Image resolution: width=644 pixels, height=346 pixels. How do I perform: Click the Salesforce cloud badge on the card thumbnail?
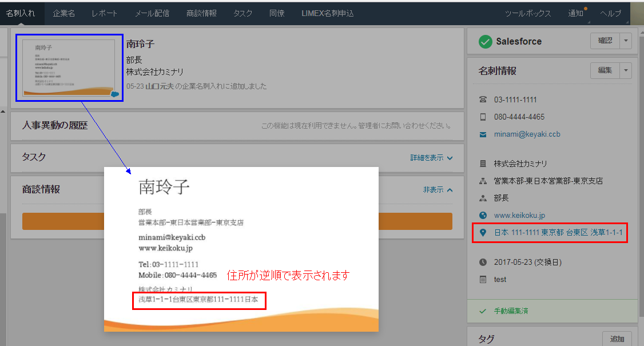click(115, 94)
